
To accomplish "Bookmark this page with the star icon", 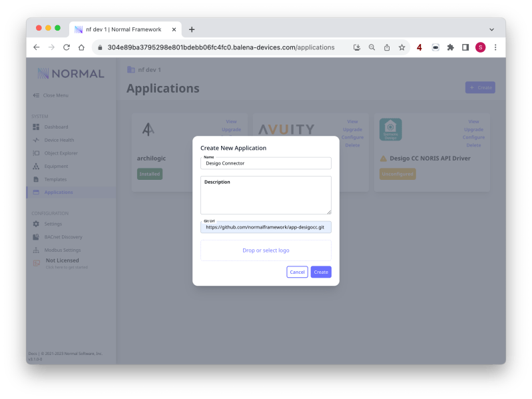I will pyautogui.click(x=401, y=47).
